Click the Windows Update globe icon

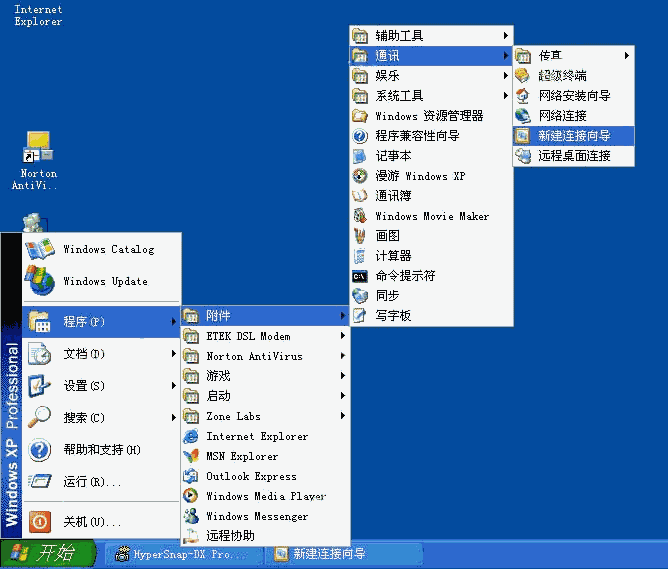[40, 281]
